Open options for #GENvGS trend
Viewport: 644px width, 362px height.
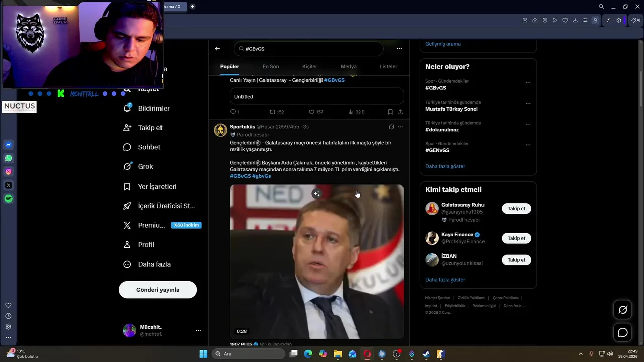528,145
